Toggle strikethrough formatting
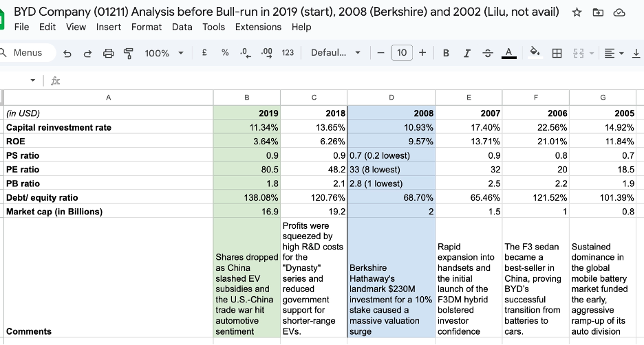This screenshot has width=644, height=345. click(488, 53)
